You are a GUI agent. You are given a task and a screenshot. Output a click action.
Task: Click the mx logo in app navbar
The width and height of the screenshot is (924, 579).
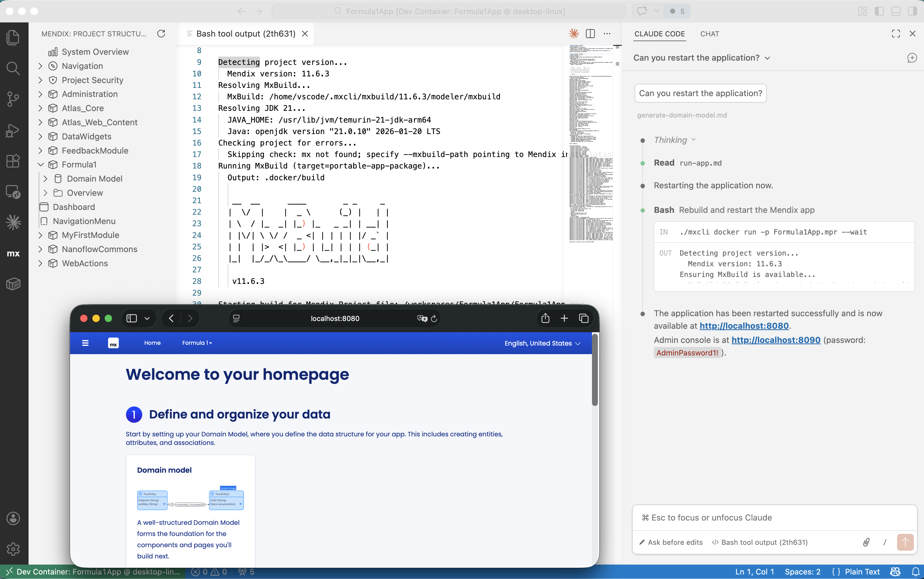113,343
